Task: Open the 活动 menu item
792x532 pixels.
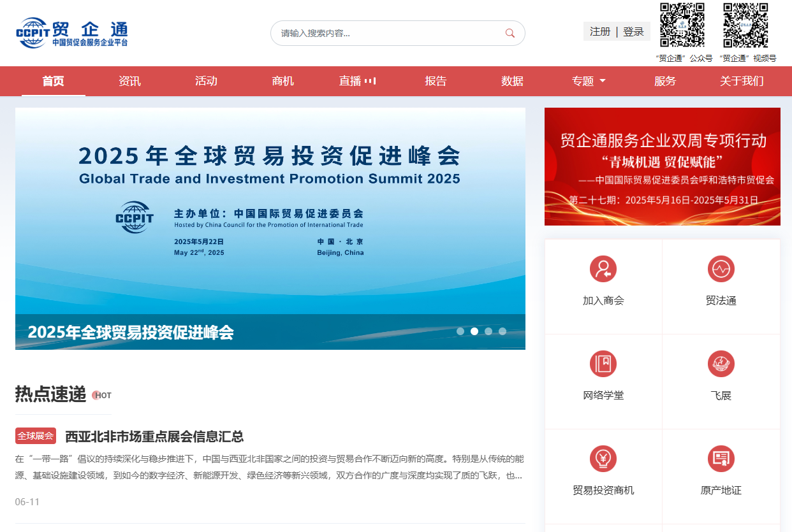Action: click(206, 81)
